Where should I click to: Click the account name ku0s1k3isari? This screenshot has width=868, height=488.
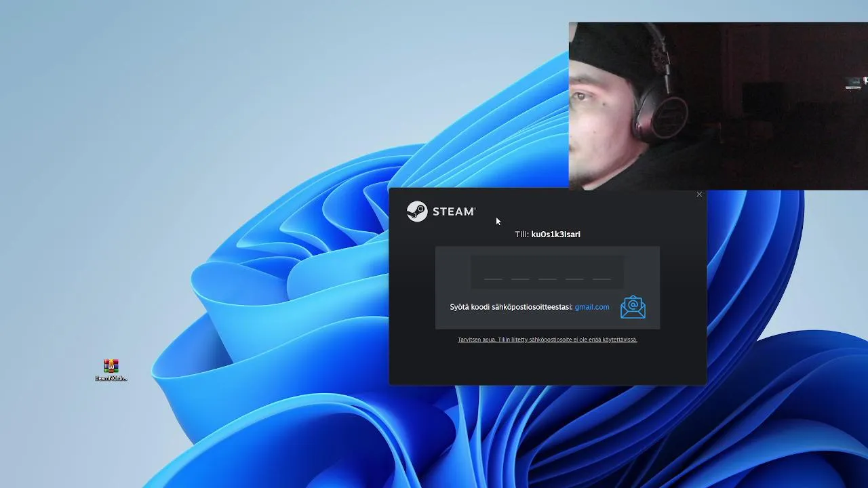555,235
